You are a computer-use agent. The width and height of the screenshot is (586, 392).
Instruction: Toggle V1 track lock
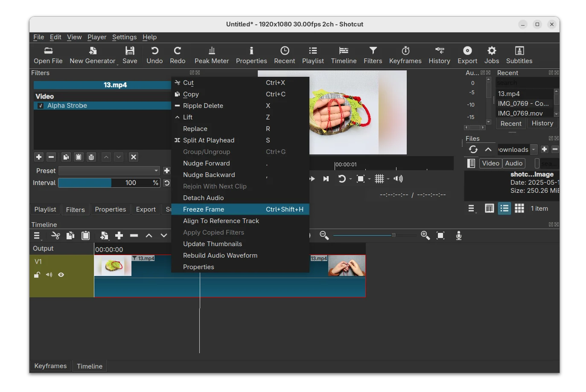[37, 275]
